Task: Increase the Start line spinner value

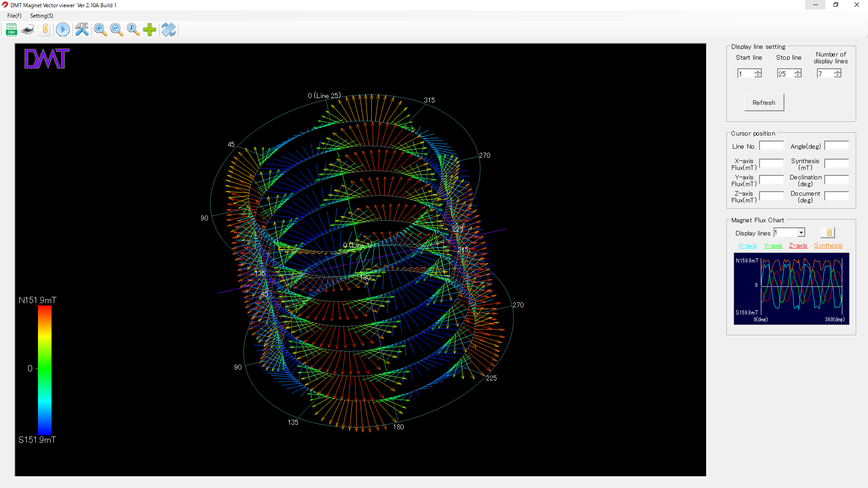Action: coord(758,71)
